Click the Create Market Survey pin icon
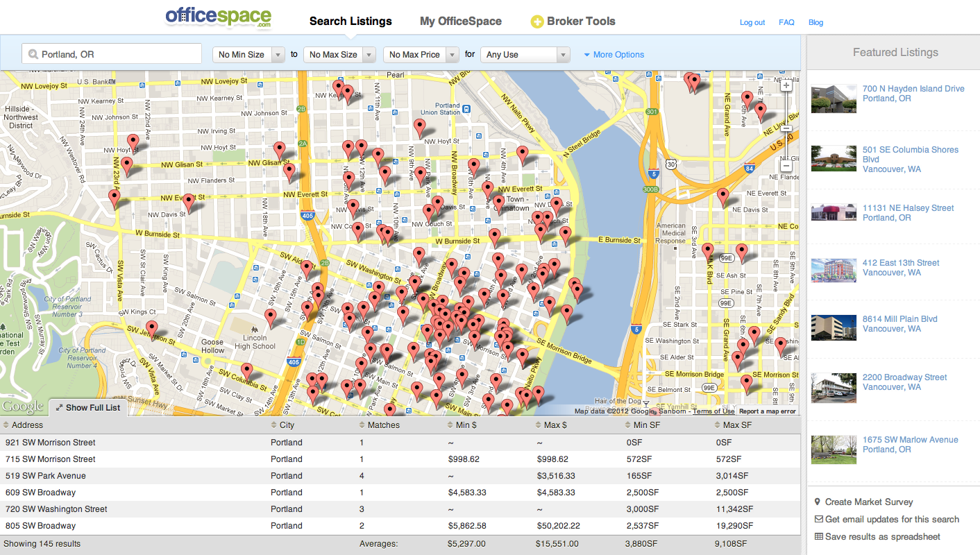980x555 pixels. pyautogui.click(x=818, y=502)
